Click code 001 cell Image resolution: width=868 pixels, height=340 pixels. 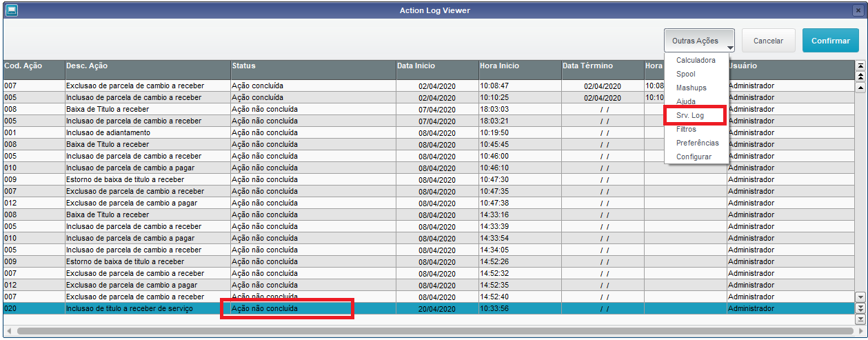click(34, 132)
